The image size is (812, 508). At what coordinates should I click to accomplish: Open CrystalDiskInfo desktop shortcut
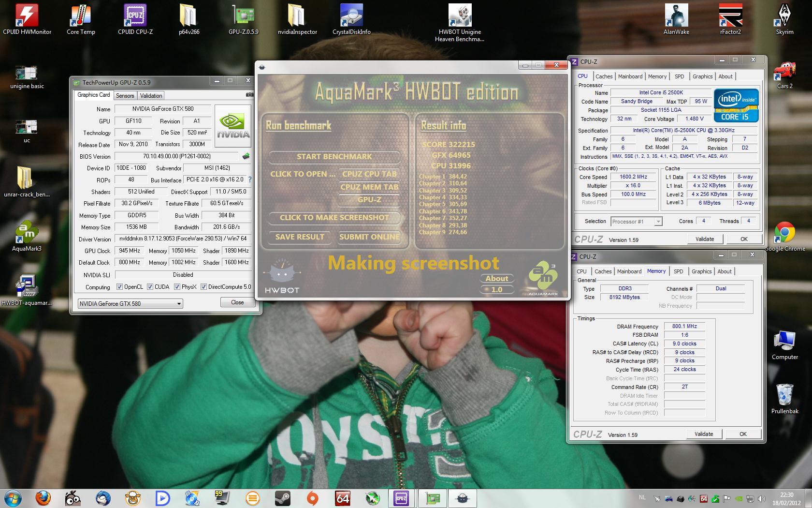(x=351, y=19)
